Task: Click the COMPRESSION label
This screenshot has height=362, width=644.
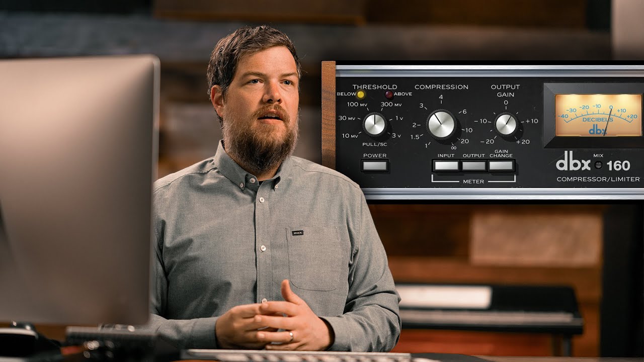Action: pyautogui.click(x=441, y=87)
